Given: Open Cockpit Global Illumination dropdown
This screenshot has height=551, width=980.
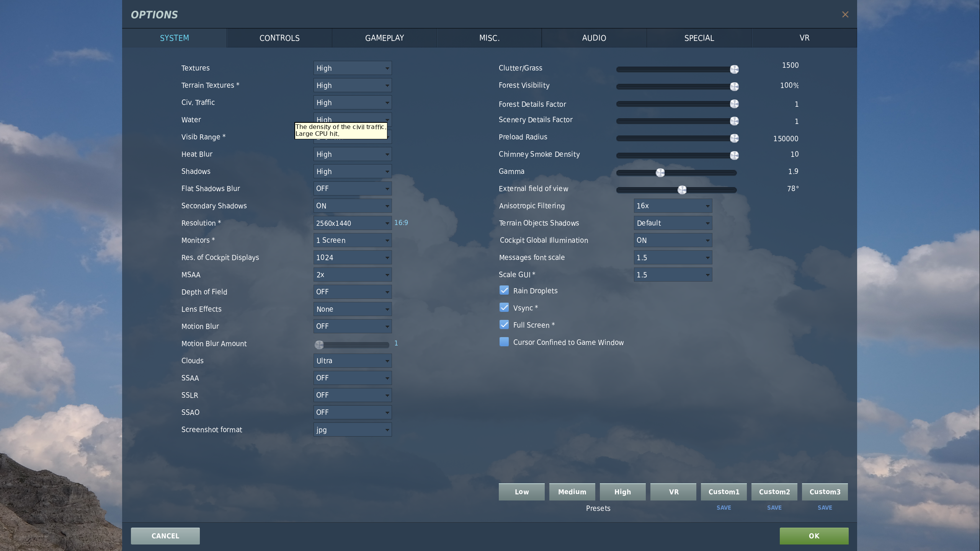Looking at the screenshot, I should (673, 240).
